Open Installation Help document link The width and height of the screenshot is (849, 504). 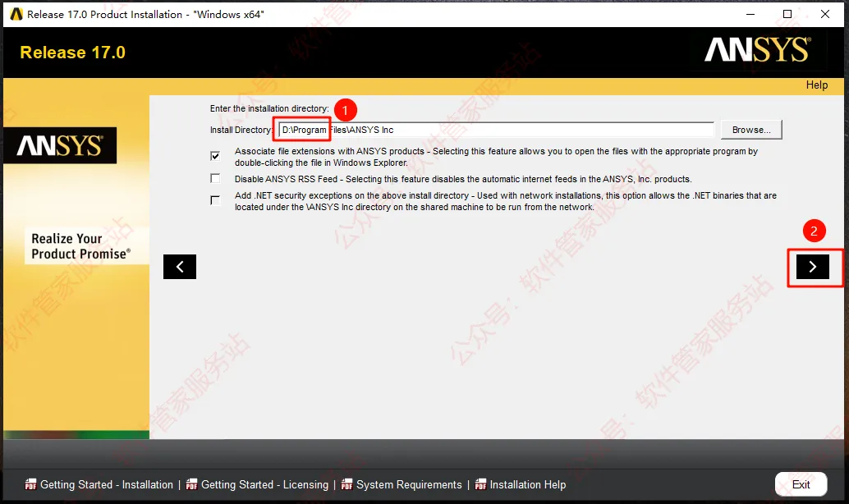[x=528, y=484]
